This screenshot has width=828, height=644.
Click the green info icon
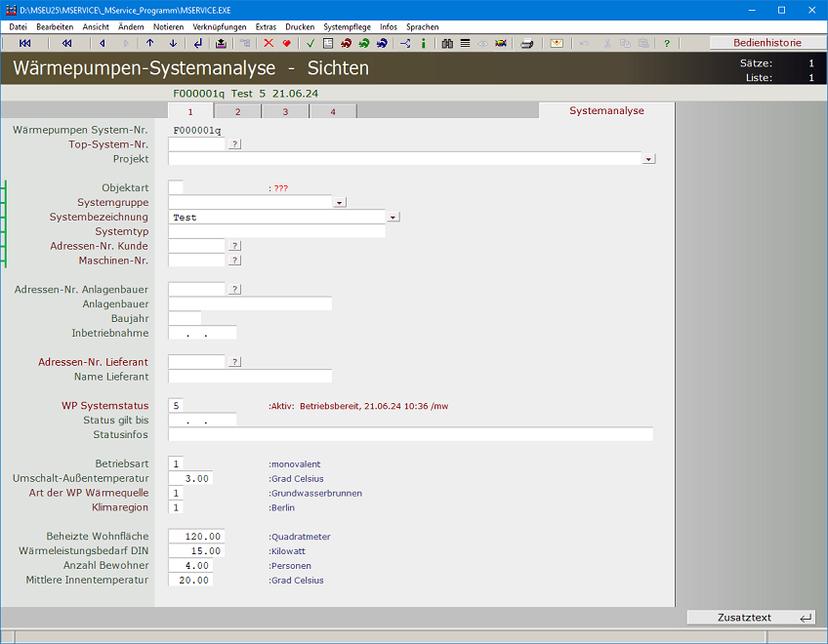(x=423, y=43)
